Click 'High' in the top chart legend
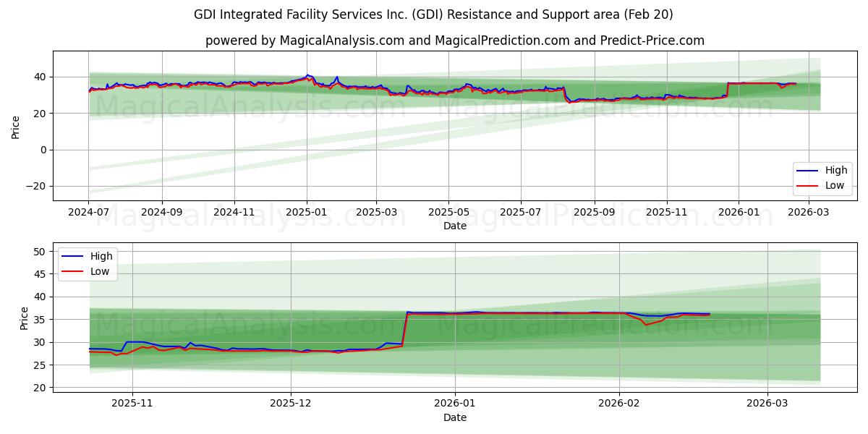This screenshot has width=868, height=434. click(836, 171)
